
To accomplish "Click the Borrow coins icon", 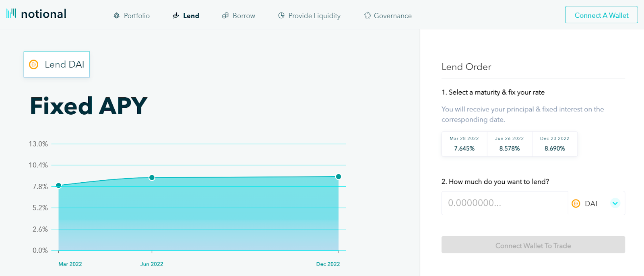I will coord(225,15).
